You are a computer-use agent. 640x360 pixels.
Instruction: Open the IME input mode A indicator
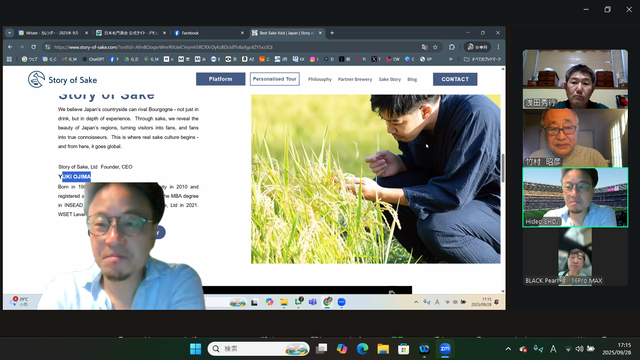[x=553, y=349]
